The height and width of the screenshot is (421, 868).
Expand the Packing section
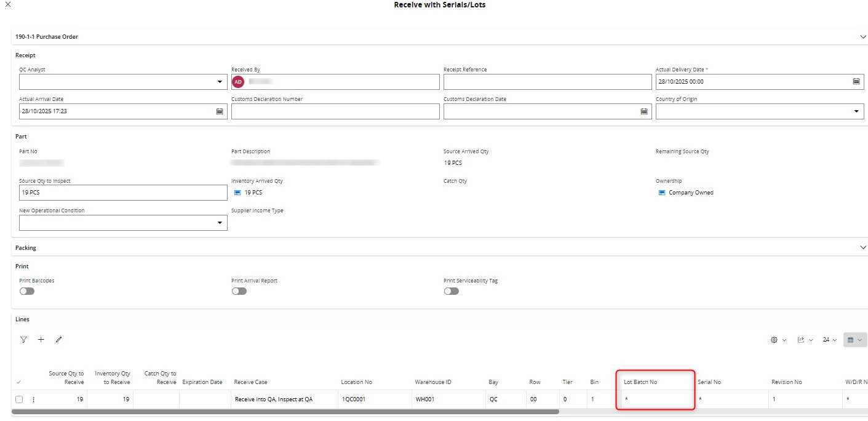coord(862,247)
